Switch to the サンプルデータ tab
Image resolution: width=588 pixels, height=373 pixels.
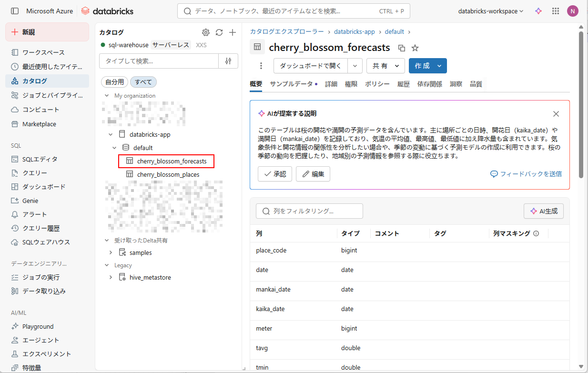coord(291,84)
